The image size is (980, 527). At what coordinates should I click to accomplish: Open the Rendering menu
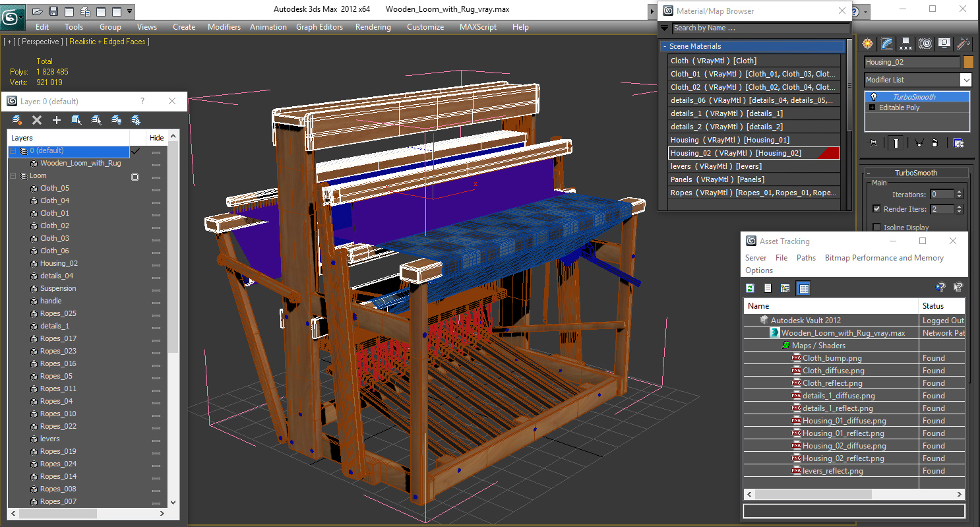[x=373, y=27]
